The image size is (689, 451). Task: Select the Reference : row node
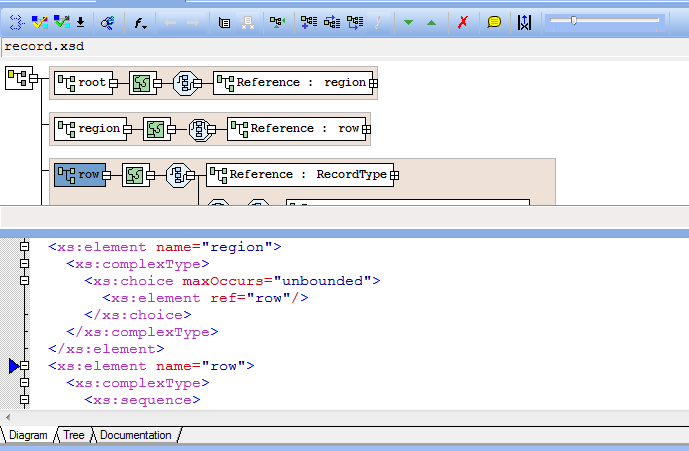click(296, 129)
